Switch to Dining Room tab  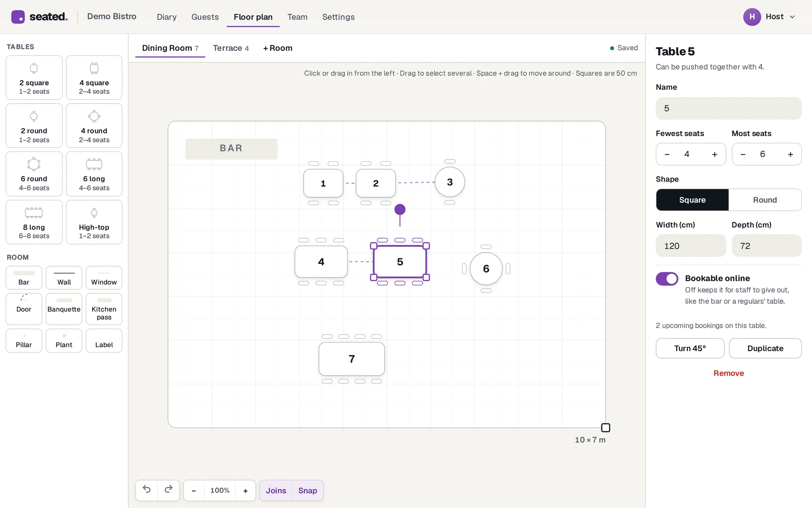pyautogui.click(x=170, y=48)
